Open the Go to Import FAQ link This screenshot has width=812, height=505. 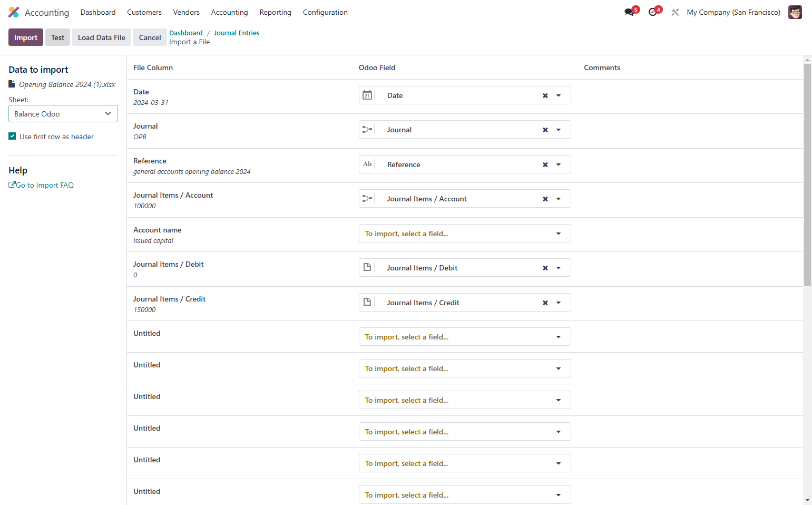[41, 185]
